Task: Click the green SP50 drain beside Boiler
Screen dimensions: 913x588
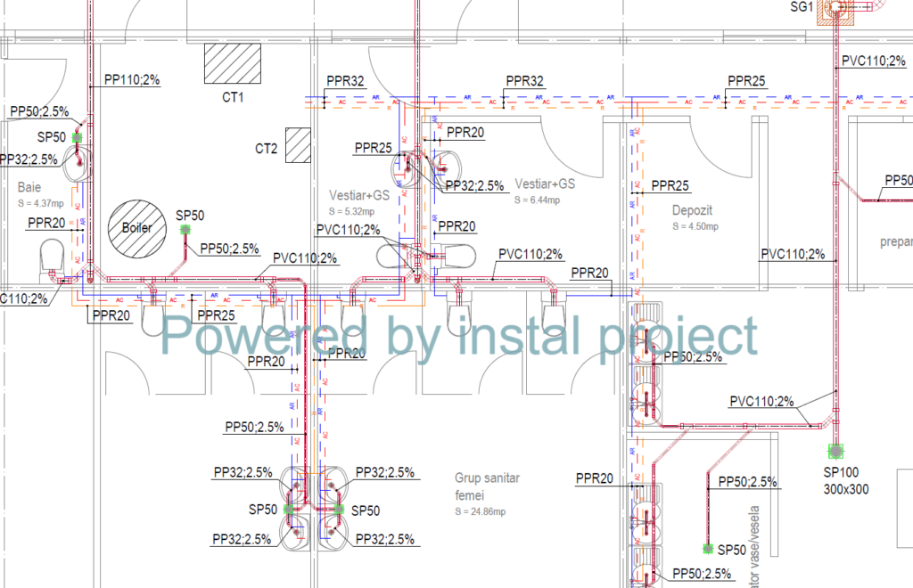Action: [185, 230]
